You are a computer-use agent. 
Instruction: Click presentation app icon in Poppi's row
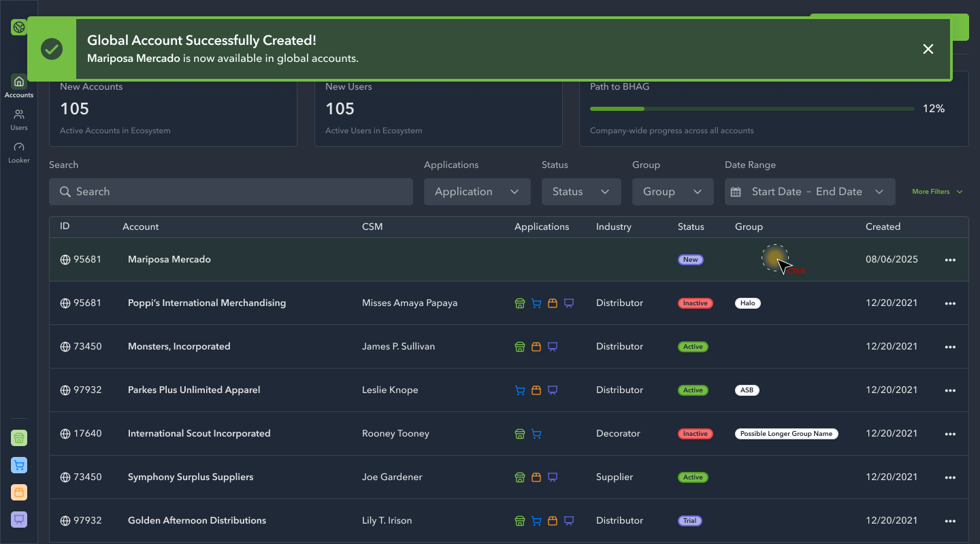569,303
